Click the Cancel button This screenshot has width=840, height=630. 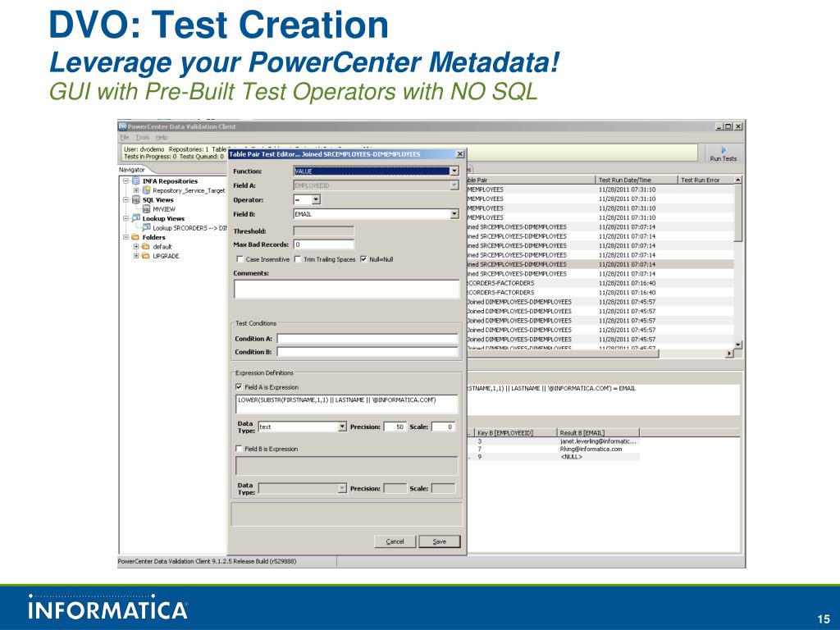pos(395,541)
